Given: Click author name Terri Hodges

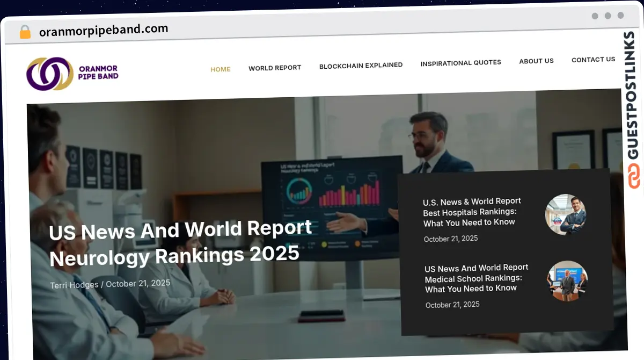Looking at the screenshot, I should [74, 285].
